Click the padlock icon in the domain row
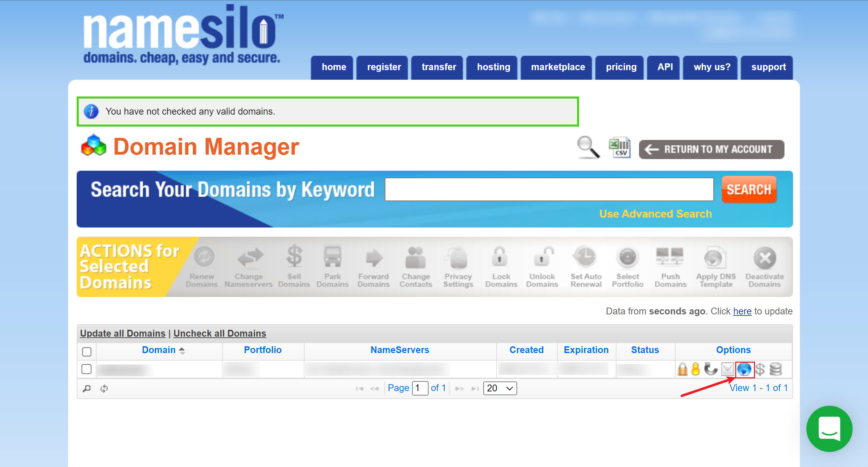The height and width of the screenshot is (467, 868). click(x=682, y=369)
